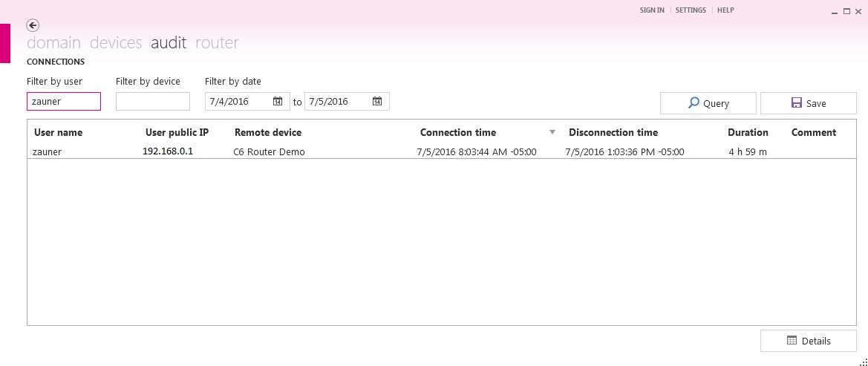The image size is (868, 366).
Task: Click the Connection time sort arrow
Action: coord(552,132)
